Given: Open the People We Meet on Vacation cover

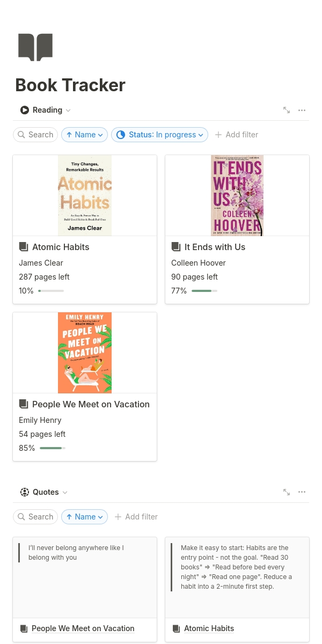Looking at the screenshot, I should click(85, 353).
